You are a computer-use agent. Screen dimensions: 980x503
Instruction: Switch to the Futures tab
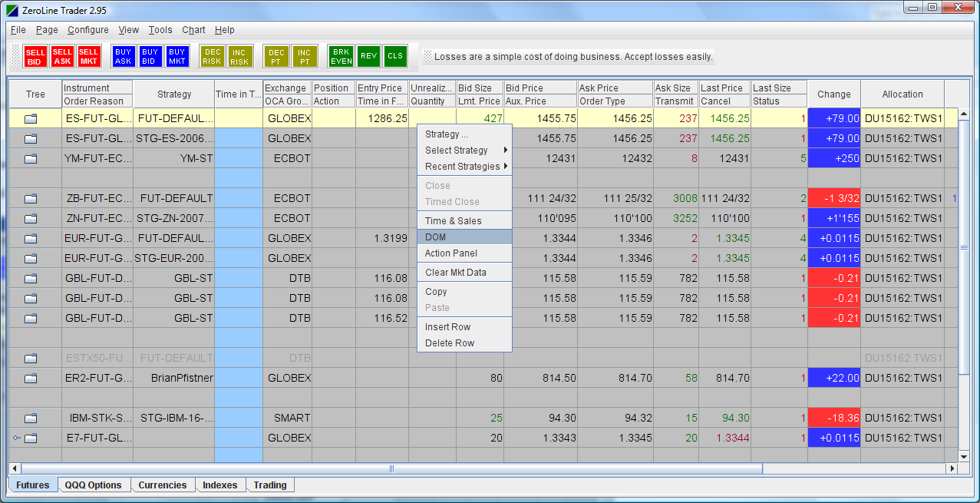pyautogui.click(x=33, y=485)
